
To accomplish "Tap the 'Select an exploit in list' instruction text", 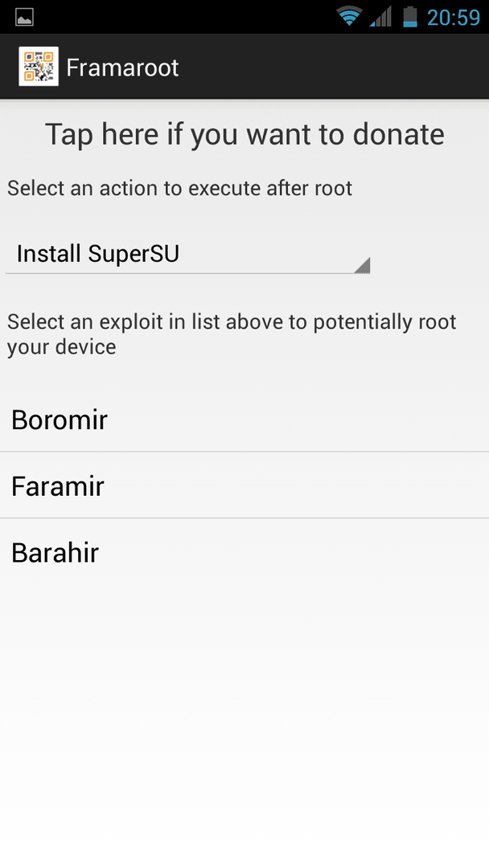I will (232, 334).
